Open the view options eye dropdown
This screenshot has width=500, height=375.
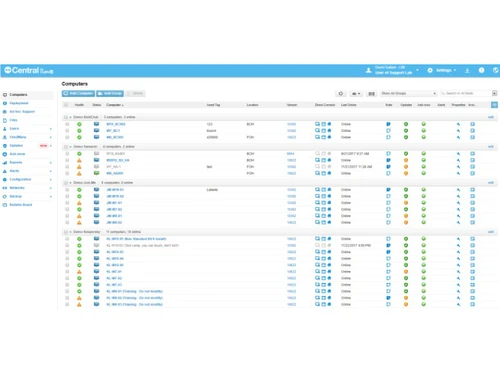coord(356,94)
